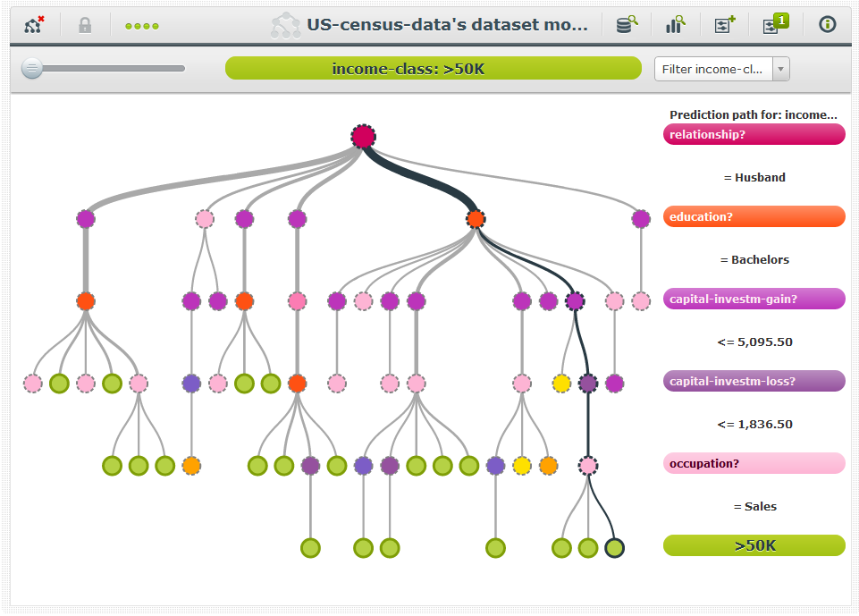Open the dataset magnifier icon
859x616 pixels.
[627, 25]
